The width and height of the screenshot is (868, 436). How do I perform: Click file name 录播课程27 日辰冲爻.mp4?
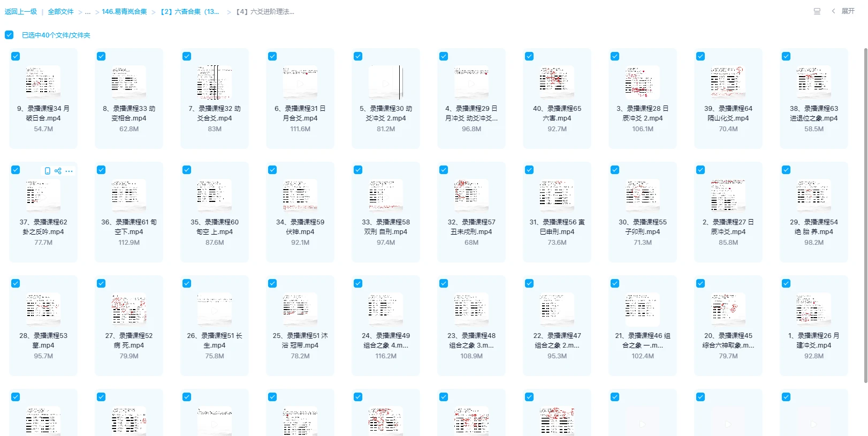point(728,227)
